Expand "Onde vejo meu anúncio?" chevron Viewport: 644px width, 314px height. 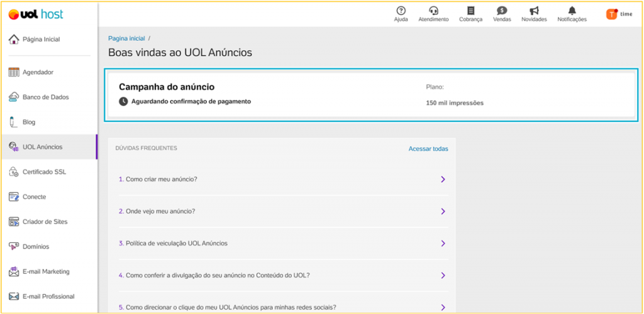coord(443,211)
